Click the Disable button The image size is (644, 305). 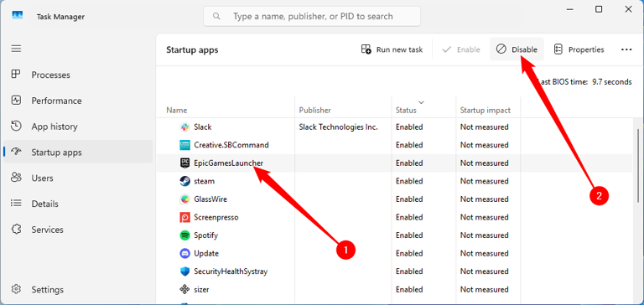pos(517,49)
